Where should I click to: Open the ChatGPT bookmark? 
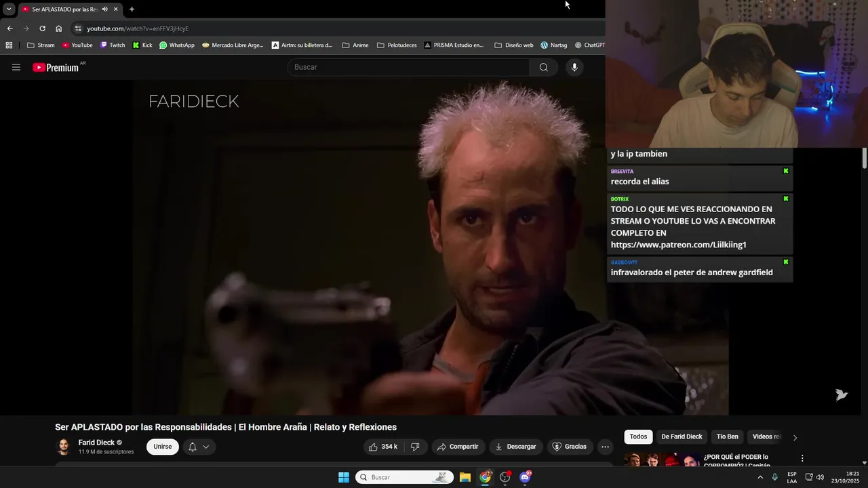pyautogui.click(x=590, y=45)
